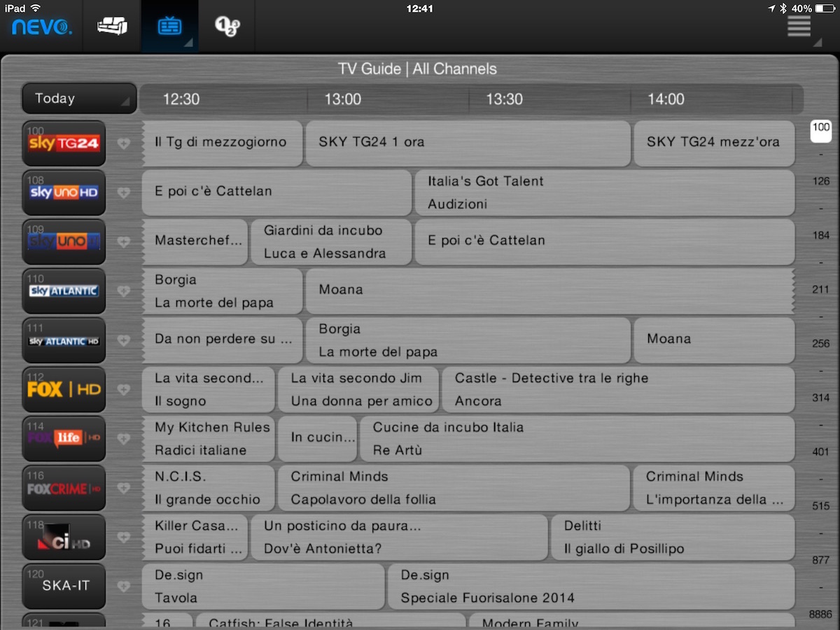Jump to channel 126 in index
The height and width of the screenshot is (630, 840).
[x=821, y=181]
